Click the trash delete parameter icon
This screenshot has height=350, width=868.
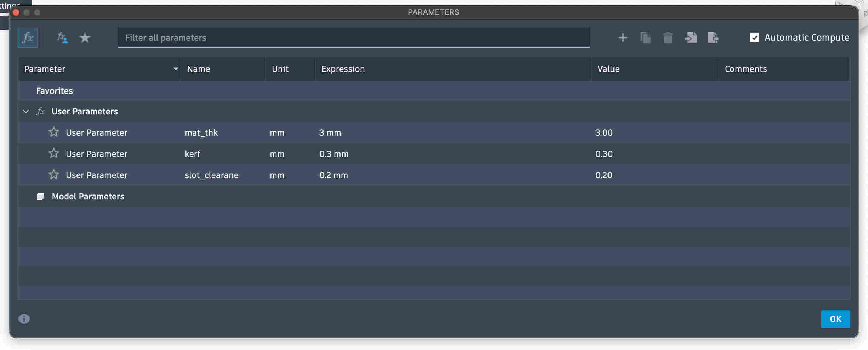pos(668,38)
